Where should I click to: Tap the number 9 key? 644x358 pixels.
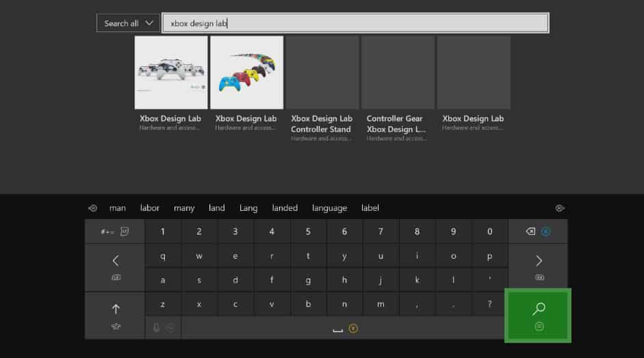pos(454,231)
